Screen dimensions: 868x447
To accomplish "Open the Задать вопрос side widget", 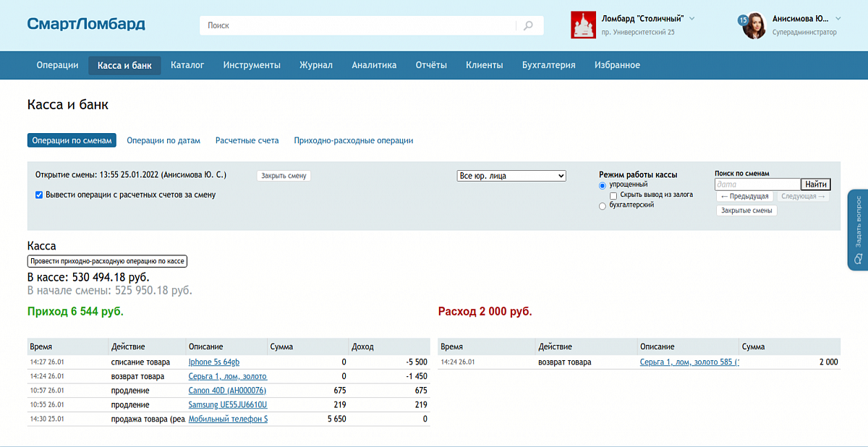I will (857, 230).
